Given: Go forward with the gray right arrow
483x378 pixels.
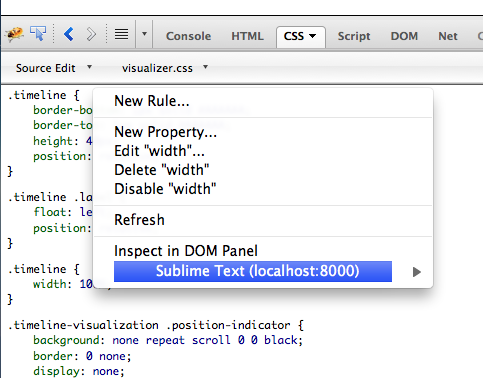Looking at the screenshot, I should pos(91,34).
